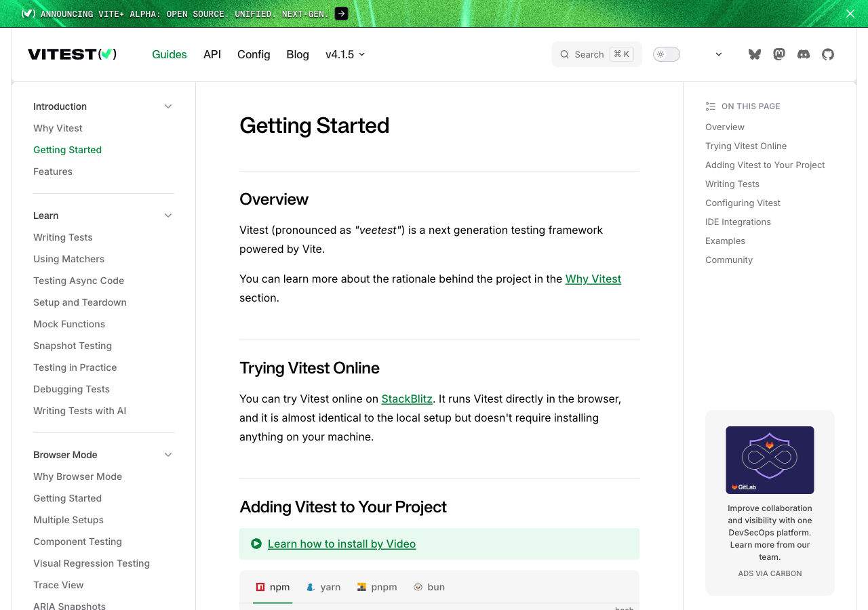
Task: Follow the StackBlitz link
Action: [x=407, y=399]
